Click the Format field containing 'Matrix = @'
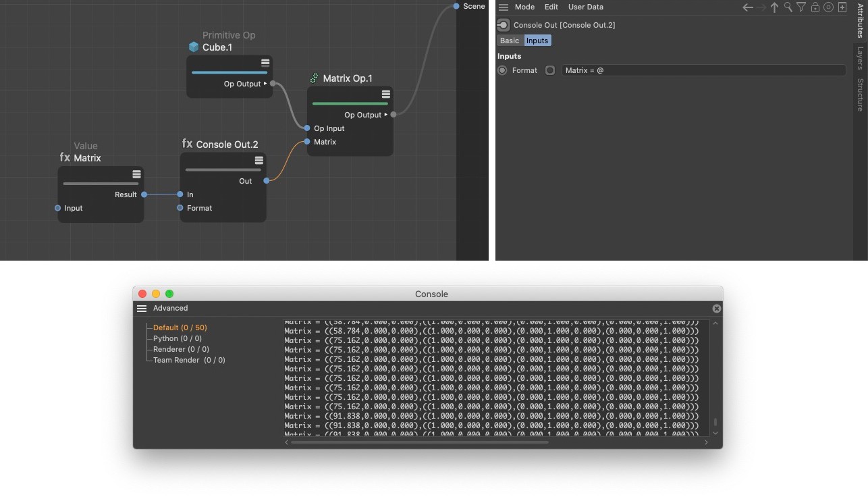 (703, 70)
